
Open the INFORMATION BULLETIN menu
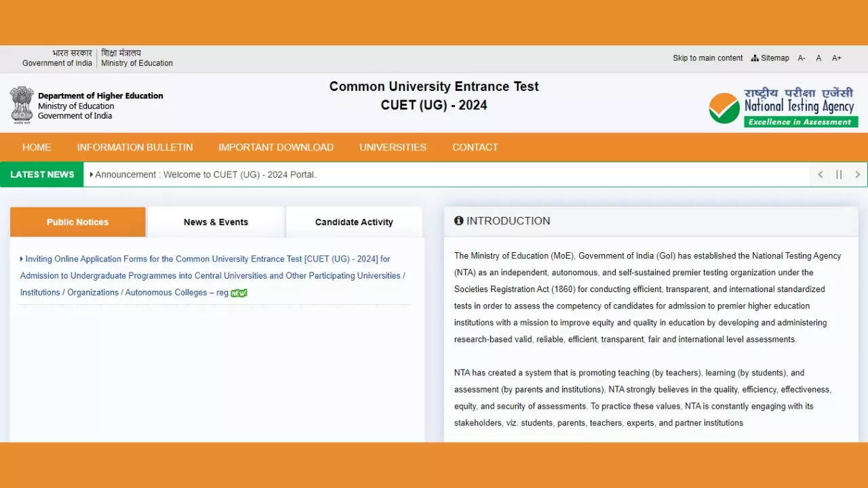tap(135, 147)
